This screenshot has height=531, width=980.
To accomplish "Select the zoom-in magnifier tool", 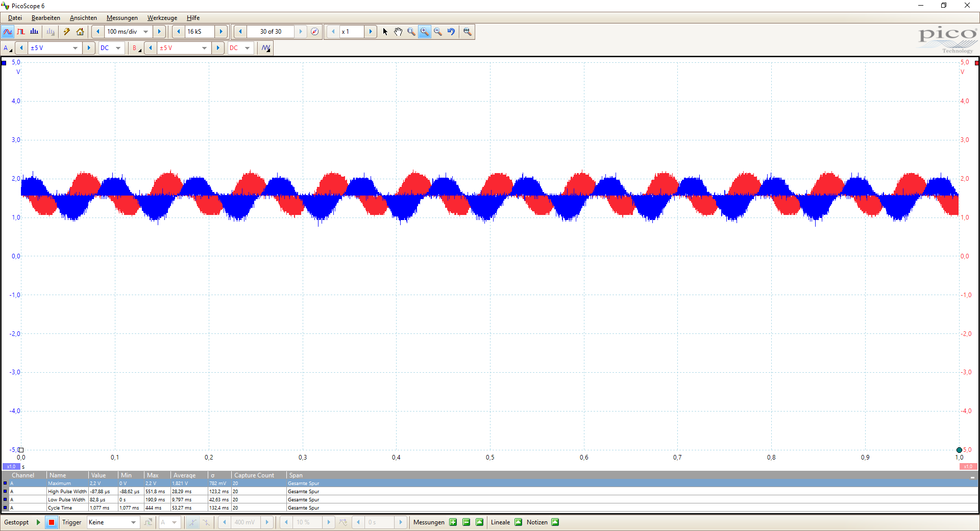I will point(425,32).
